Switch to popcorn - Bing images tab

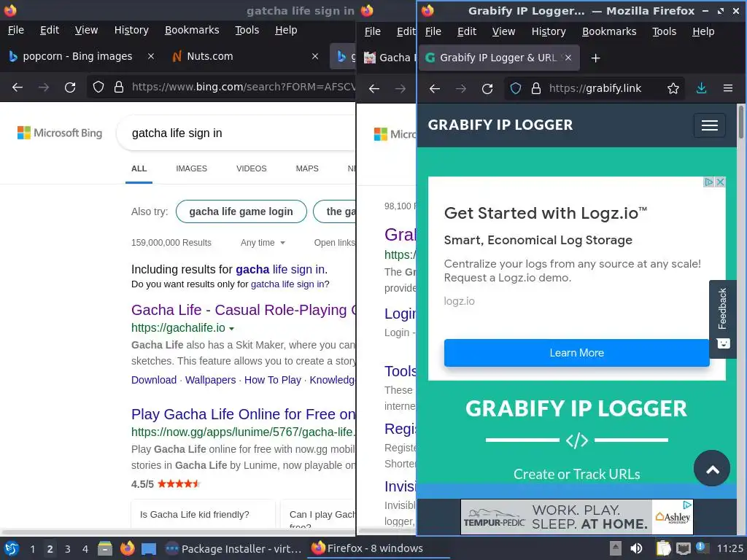[x=77, y=56]
